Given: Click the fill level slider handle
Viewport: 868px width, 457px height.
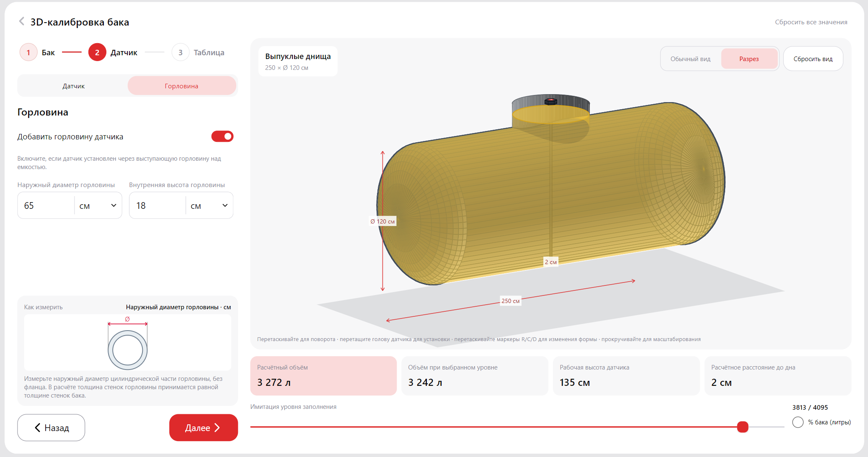Looking at the screenshot, I should tap(743, 427).
